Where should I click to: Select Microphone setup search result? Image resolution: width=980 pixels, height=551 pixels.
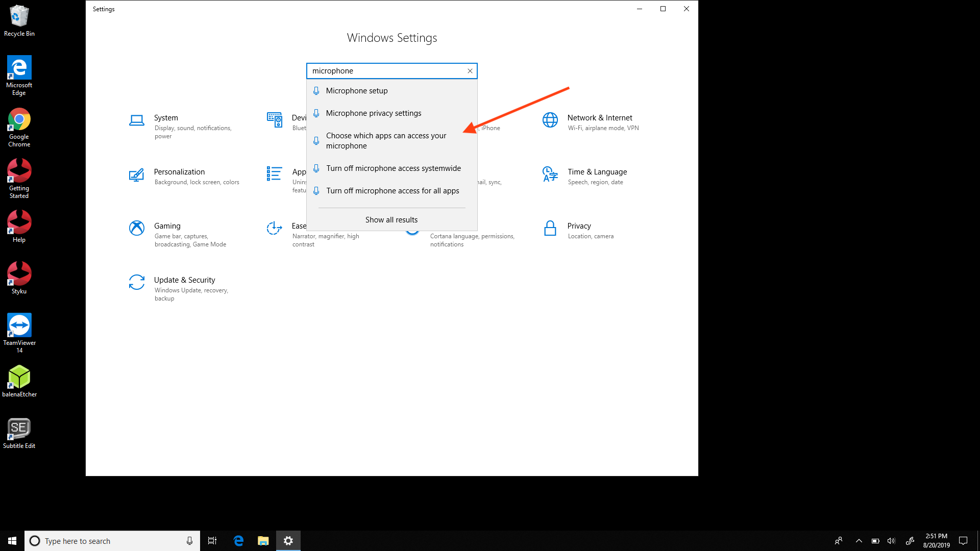click(x=357, y=91)
